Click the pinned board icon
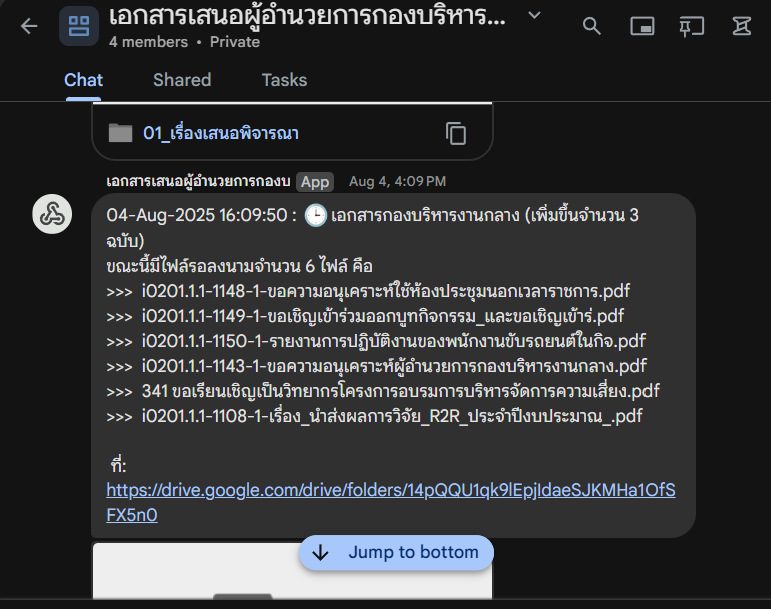The width and height of the screenshot is (771, 609). click(x=691, y=26)
